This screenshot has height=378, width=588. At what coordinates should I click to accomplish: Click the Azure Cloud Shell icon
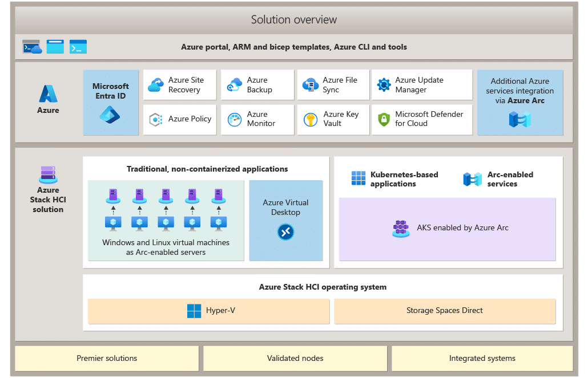[x=32, y=47]
